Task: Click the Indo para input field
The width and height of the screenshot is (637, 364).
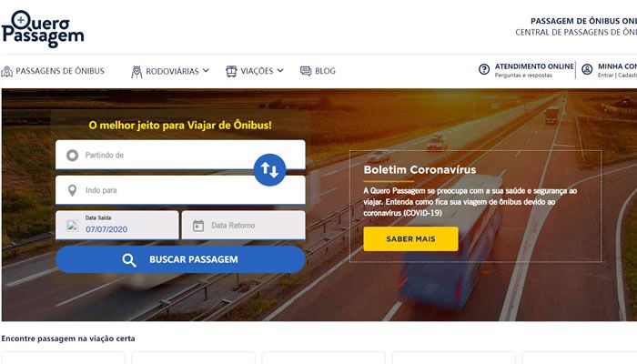Action: point(180,190)
